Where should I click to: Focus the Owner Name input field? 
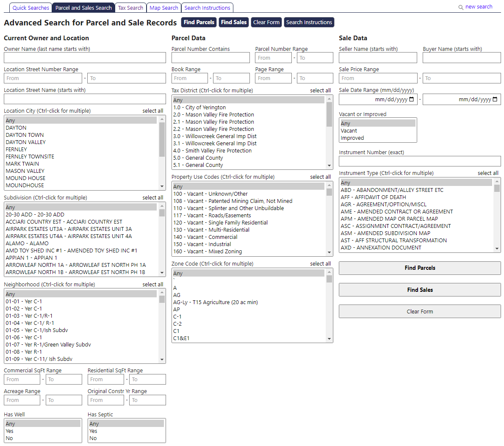tap(85, 58)
